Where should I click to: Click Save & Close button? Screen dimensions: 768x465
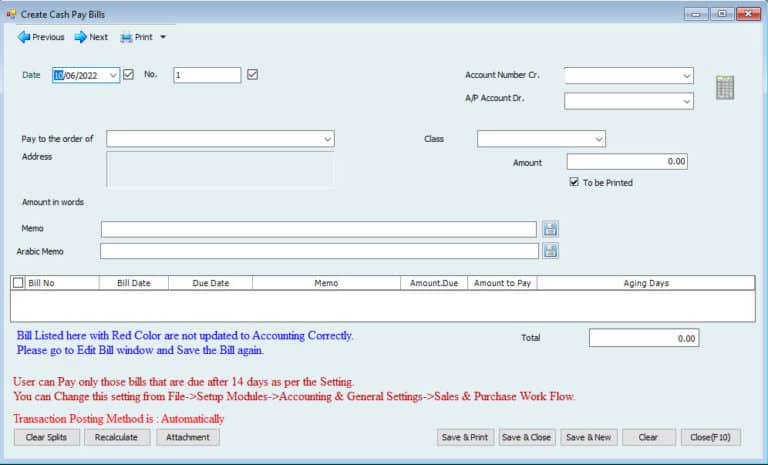(527, 437)
